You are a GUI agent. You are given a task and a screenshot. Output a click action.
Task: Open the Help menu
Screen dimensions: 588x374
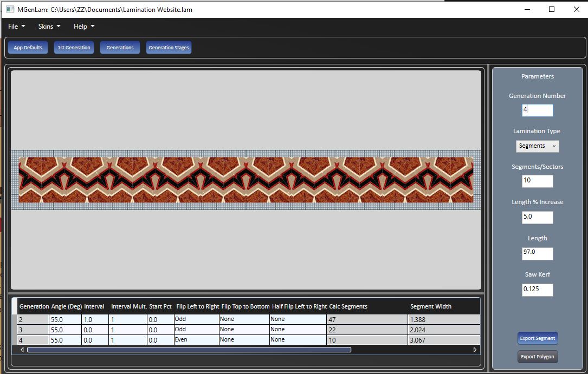coord(84,27)
